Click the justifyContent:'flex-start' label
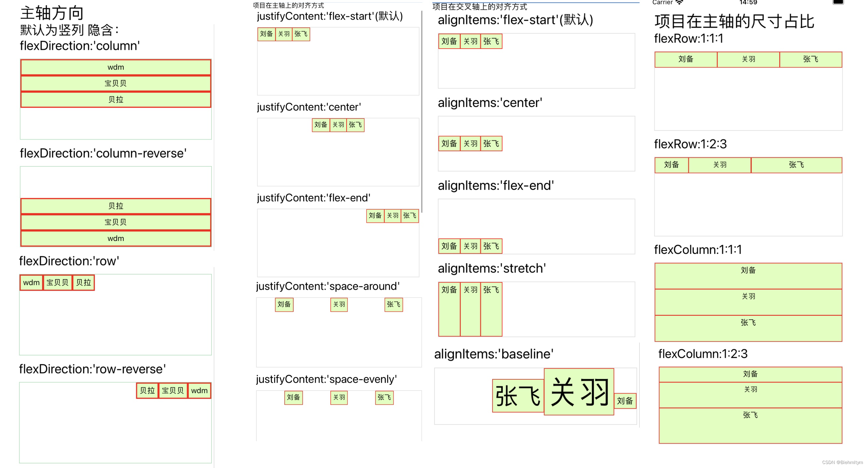Image resolution: width=868 pixels, height=468 pixels. [x=330, y=16]
